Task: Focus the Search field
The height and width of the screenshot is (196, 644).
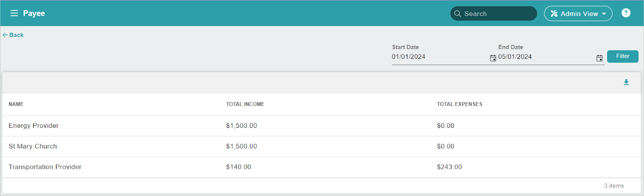Action: [x=497, y=14]
